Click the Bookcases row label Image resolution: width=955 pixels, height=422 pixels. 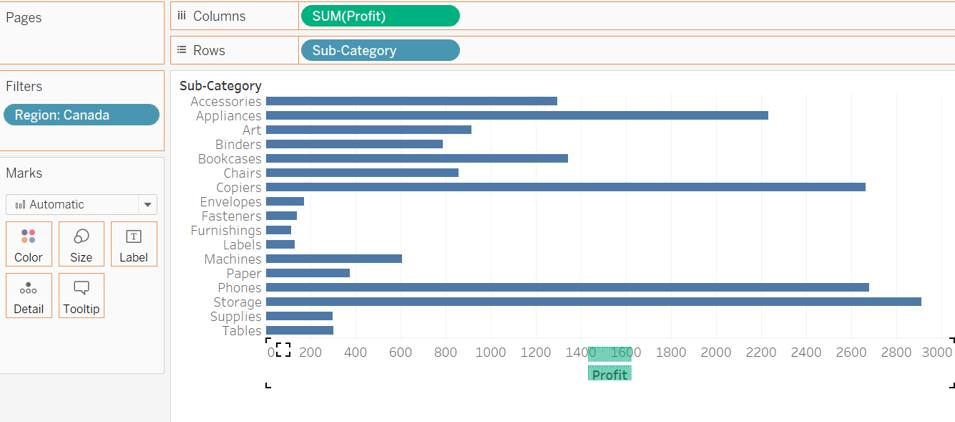[229, 159]
